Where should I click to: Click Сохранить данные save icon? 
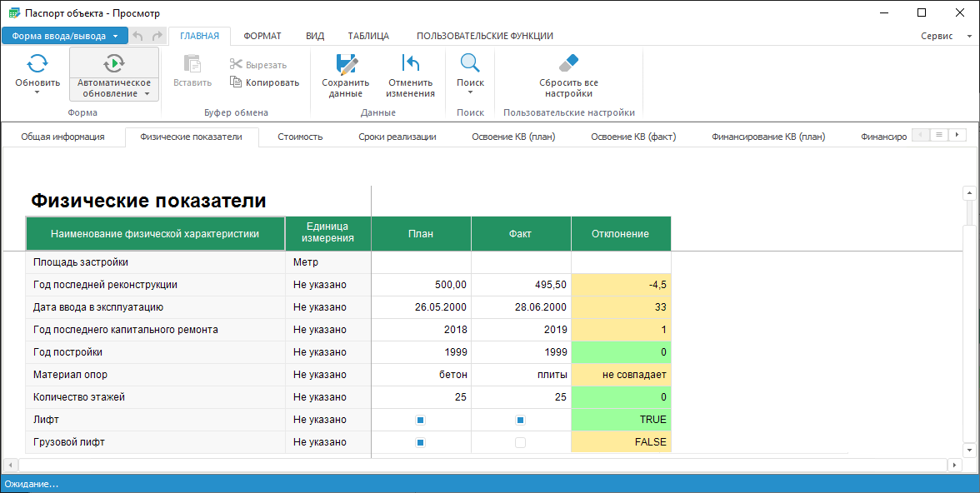click(x=346, y=64)
